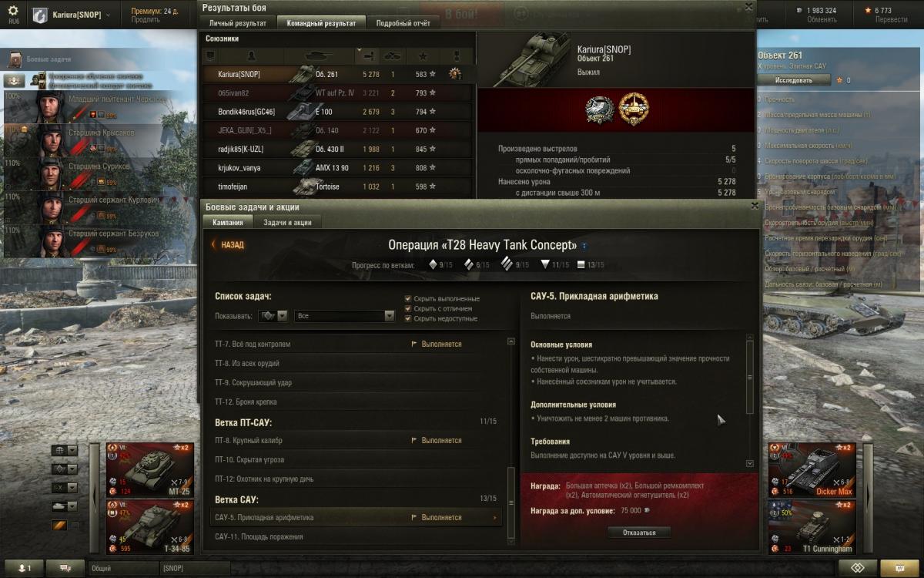Toggle 'Скрыть недоступные' checkbox
The height and width of the screenshot is (578, 924).
[x=408, y=318]
